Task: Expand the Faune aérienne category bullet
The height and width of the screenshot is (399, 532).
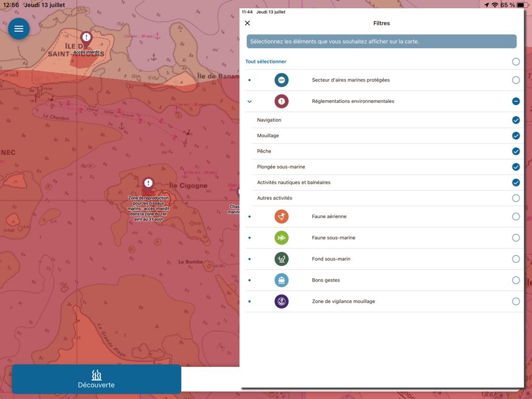Action: tap(249, 217)
